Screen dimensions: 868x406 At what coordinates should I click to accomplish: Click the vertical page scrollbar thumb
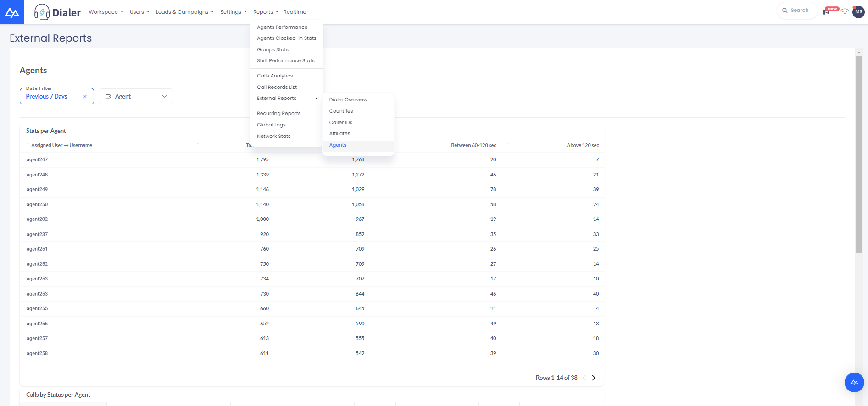(859, 154)
